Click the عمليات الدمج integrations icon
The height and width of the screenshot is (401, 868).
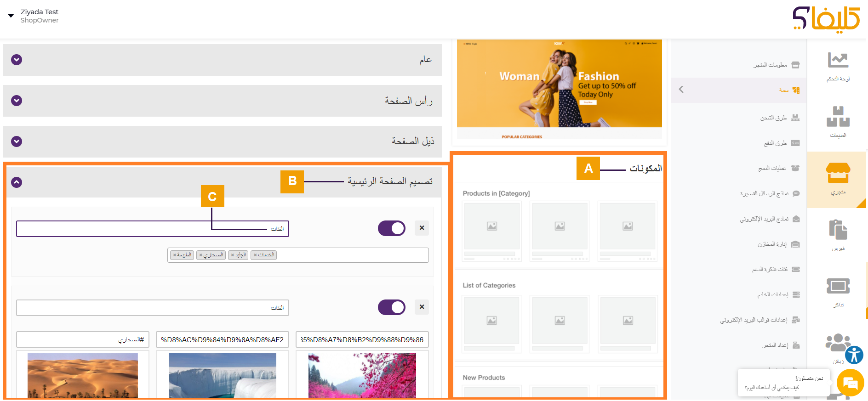[795, 168]
